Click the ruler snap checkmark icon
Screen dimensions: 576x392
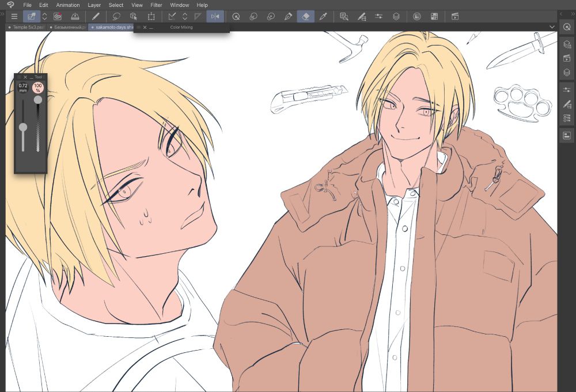[172, 17]
